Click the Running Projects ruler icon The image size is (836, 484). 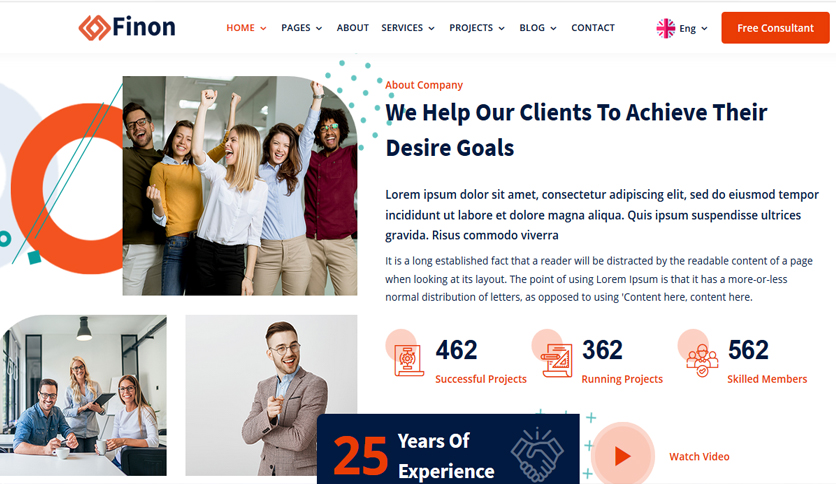(x=557, y=360)
